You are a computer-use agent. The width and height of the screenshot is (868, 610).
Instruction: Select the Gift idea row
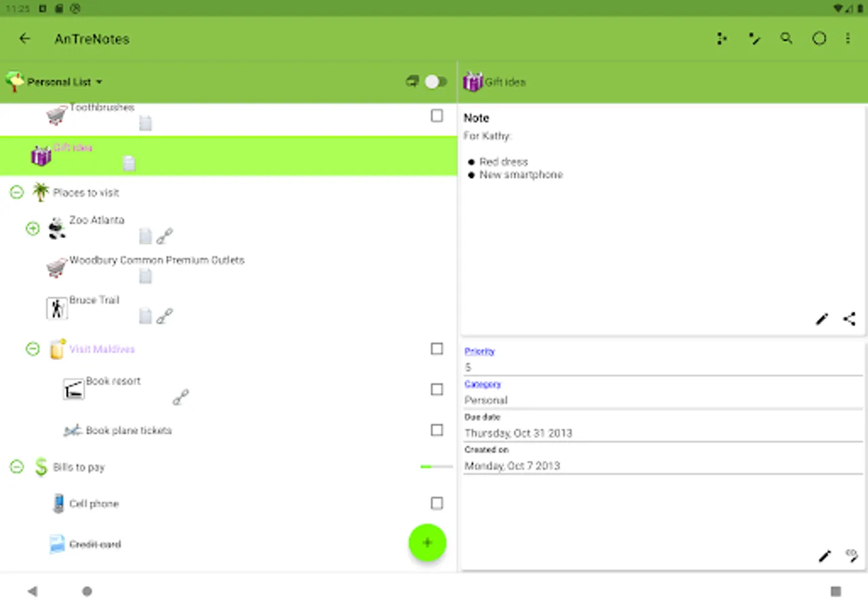(x=229, y=156)
